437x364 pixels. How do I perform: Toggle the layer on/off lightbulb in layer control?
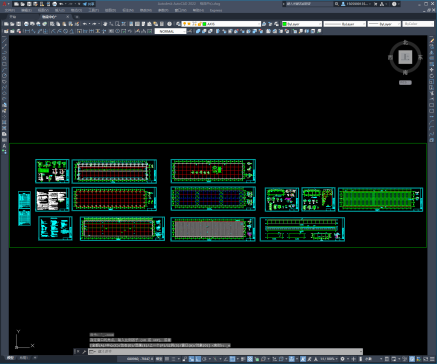[x=185, y=24]
